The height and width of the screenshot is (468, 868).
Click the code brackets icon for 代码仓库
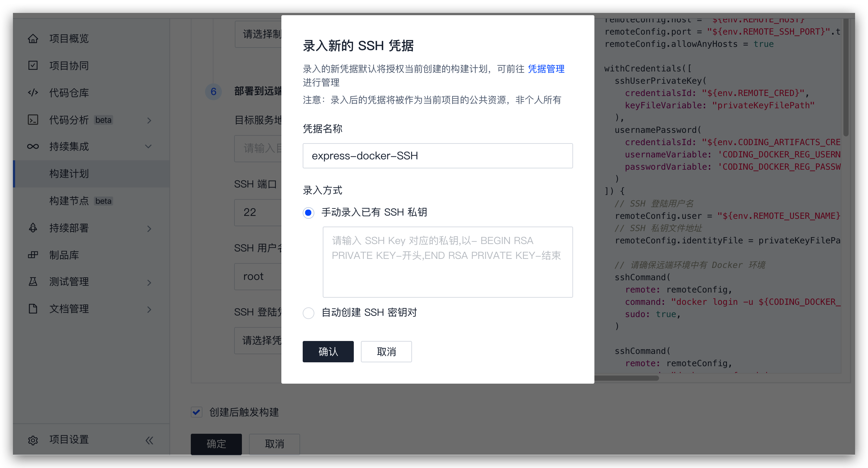(x=33, y=92)
